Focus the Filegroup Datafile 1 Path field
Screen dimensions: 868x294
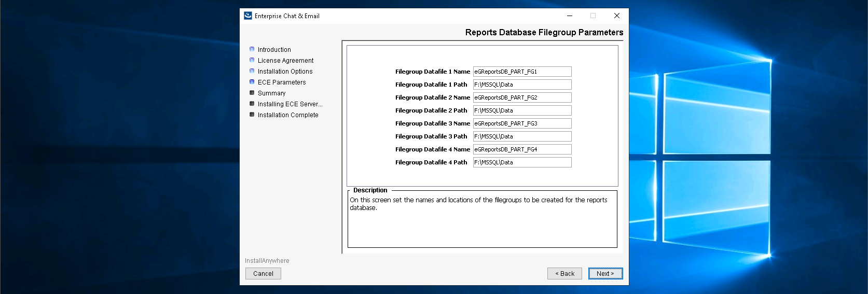coord(522,85)
